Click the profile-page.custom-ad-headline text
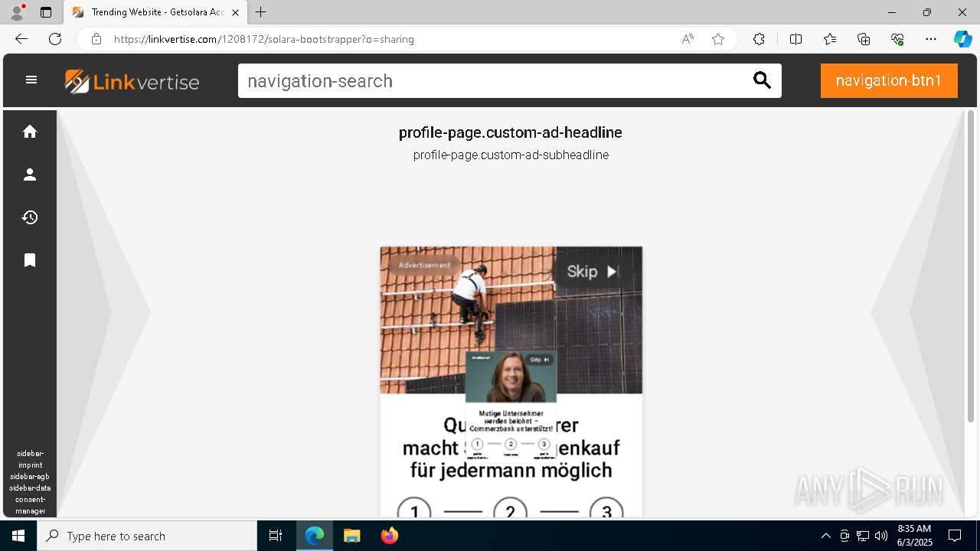980x551 pixels. point(511,132)
